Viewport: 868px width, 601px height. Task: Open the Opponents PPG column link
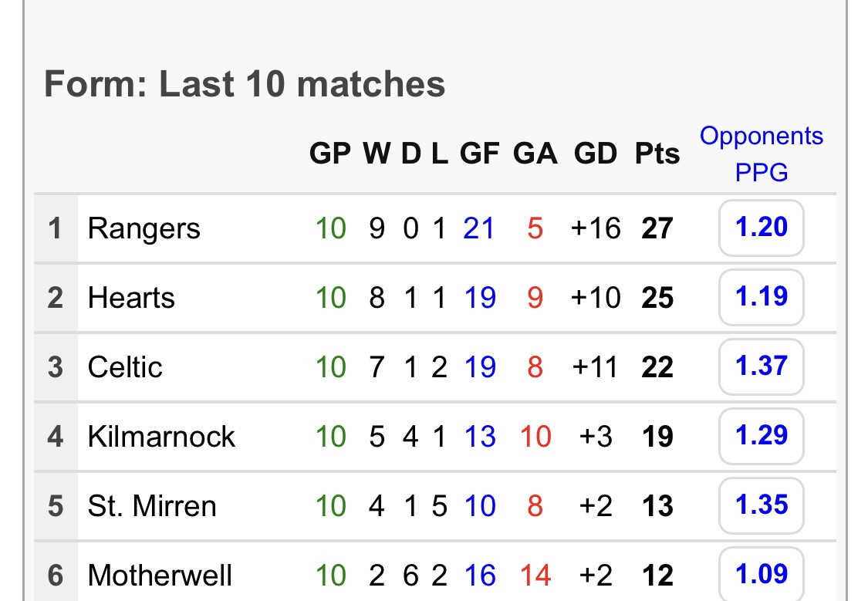762,154
